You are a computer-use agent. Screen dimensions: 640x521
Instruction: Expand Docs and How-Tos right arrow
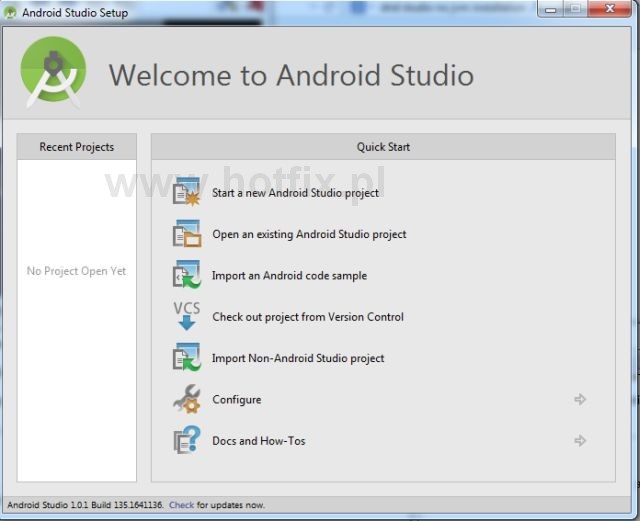[580, 441]
